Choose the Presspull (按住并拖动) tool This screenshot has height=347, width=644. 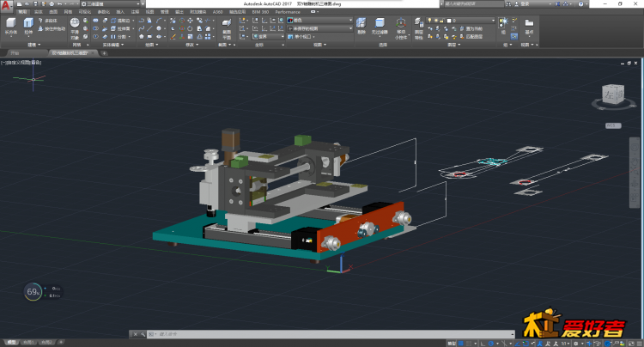52,28
